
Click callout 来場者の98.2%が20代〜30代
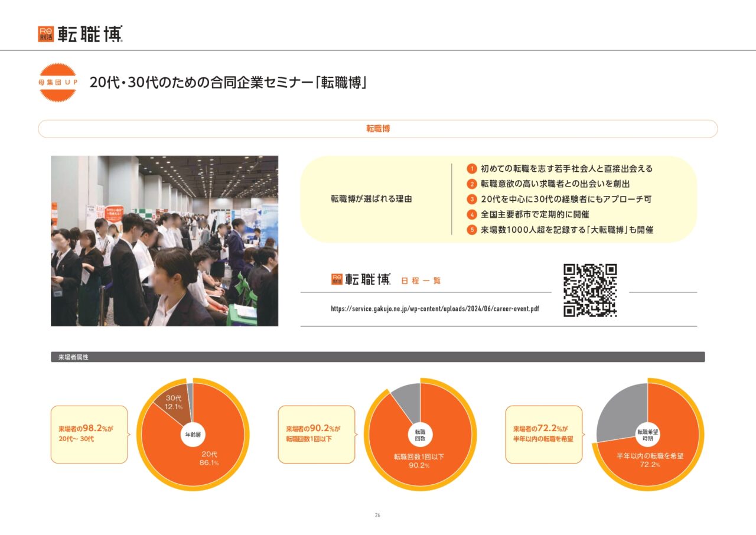[89, 434]
